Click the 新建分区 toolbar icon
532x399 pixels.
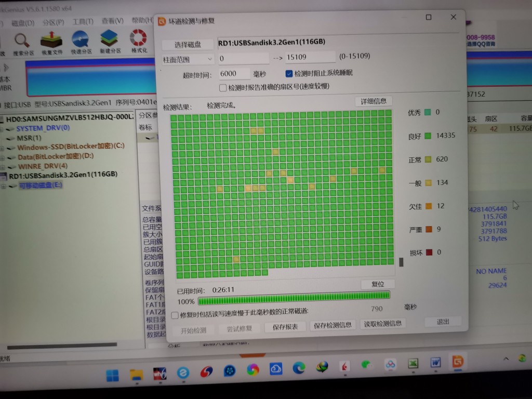pyautogui.click(x=110, y=41)
